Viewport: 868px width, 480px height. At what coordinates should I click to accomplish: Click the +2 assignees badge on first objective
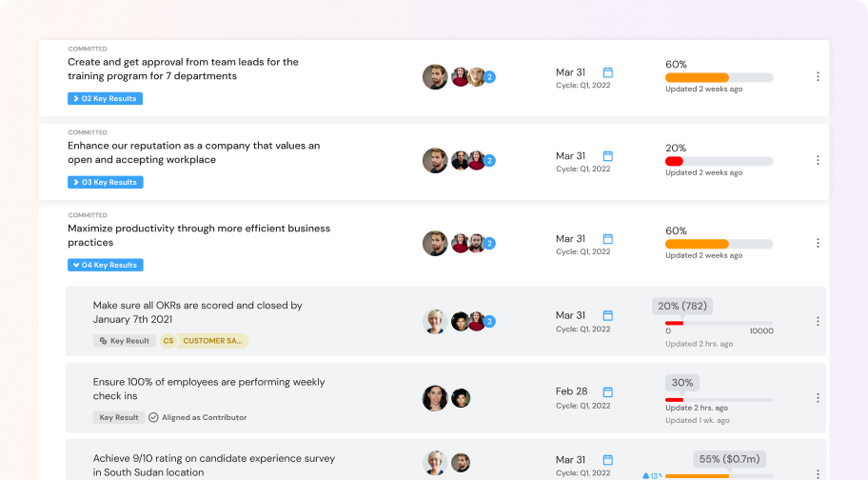point(490,77)
